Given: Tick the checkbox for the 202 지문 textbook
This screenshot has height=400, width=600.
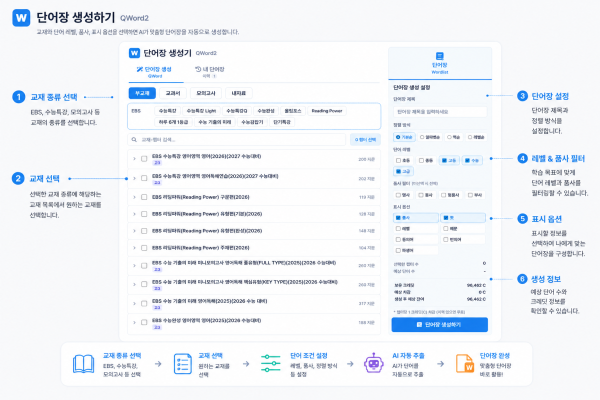Looking at the screenshot, I should 144,178.
